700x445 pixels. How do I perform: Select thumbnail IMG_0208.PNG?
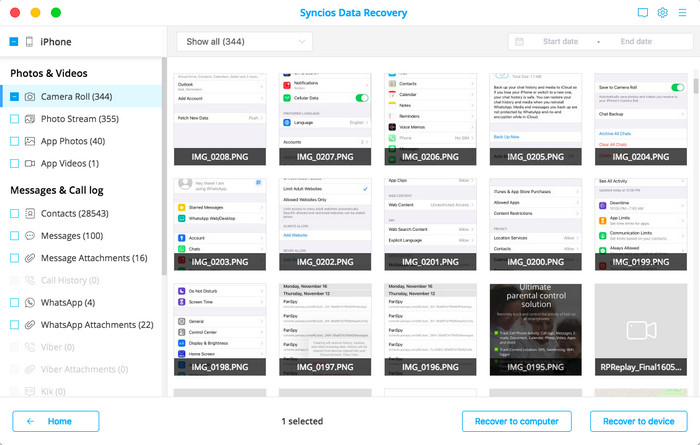pyautogui.click(x=220, y=119)
